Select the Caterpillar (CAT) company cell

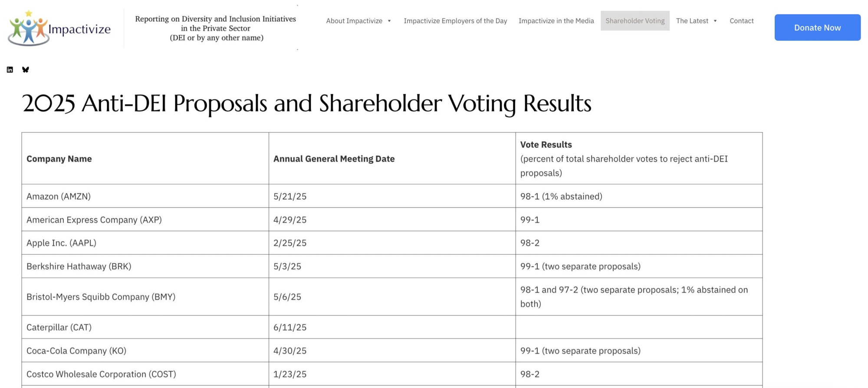tap(59, 327)
